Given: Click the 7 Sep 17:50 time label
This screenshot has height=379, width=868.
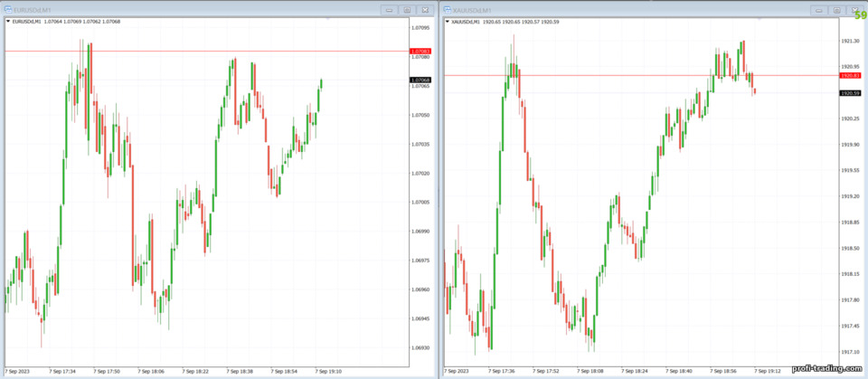Looking at the screenshot, I should click(107, 371).
